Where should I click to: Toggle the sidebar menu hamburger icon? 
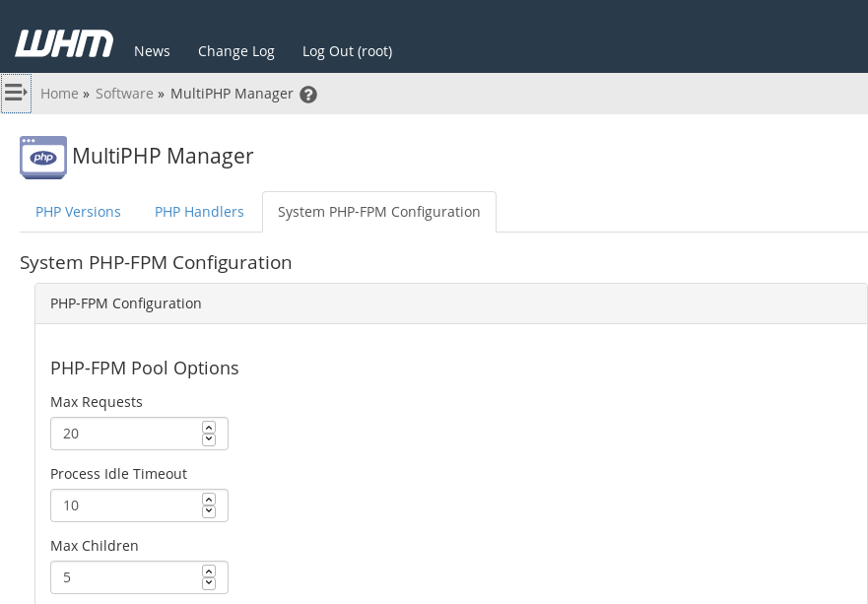[x=16, y=93]
